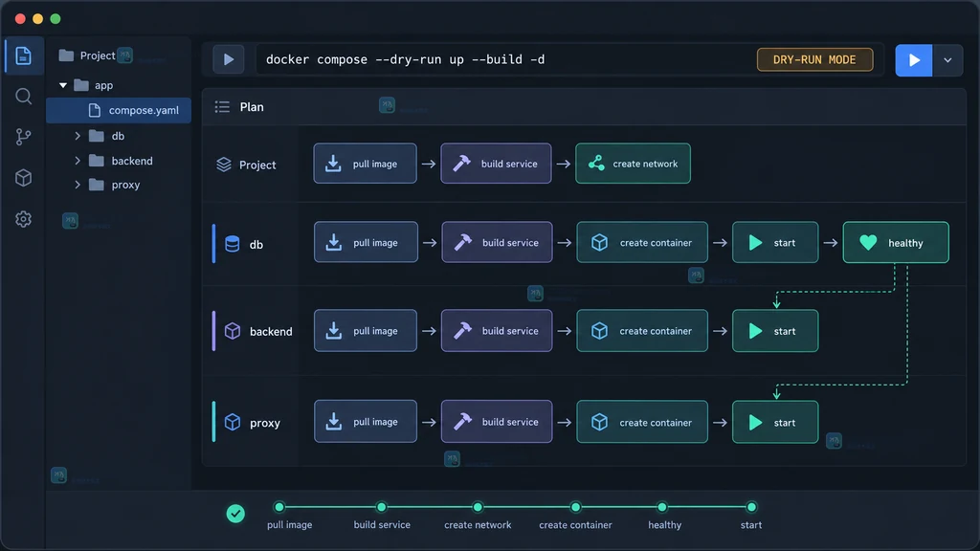Viewport: 980px width, 551px height.
Task: Click the backend service cube icon
Action: (232, 331)
